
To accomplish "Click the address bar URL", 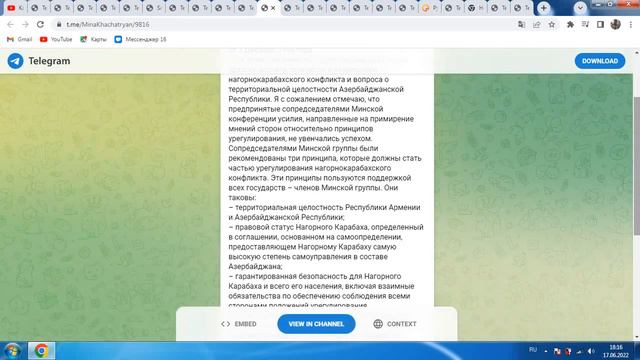I will (108, 24).
